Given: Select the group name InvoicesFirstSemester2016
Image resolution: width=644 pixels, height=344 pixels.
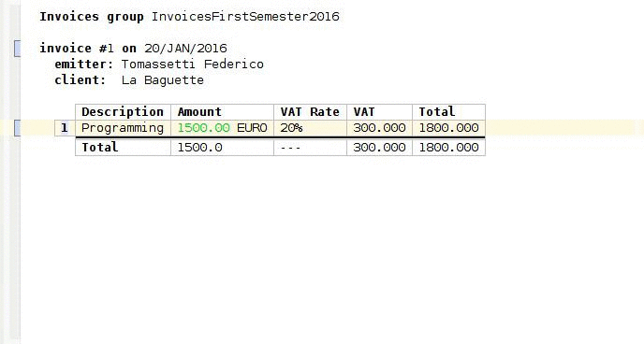Looking at the screenshot, I should 245,17.
